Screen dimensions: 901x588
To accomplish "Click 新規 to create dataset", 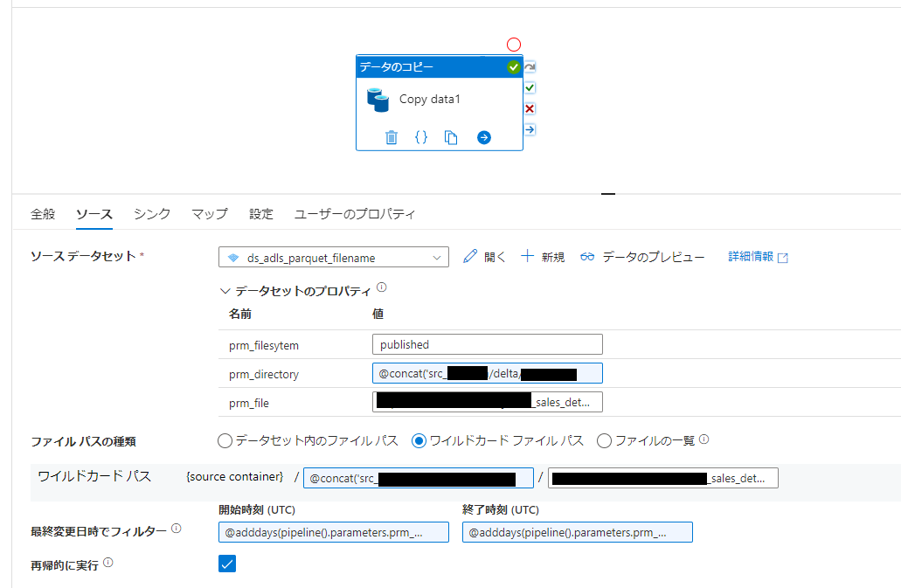I will (553, 257).
